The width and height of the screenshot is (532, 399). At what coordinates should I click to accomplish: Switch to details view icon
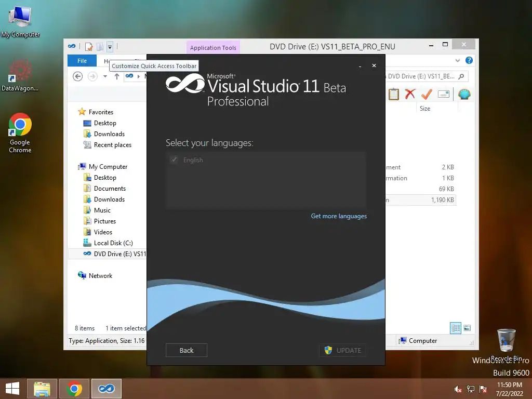pyautogui.click(x=455, y=328)
